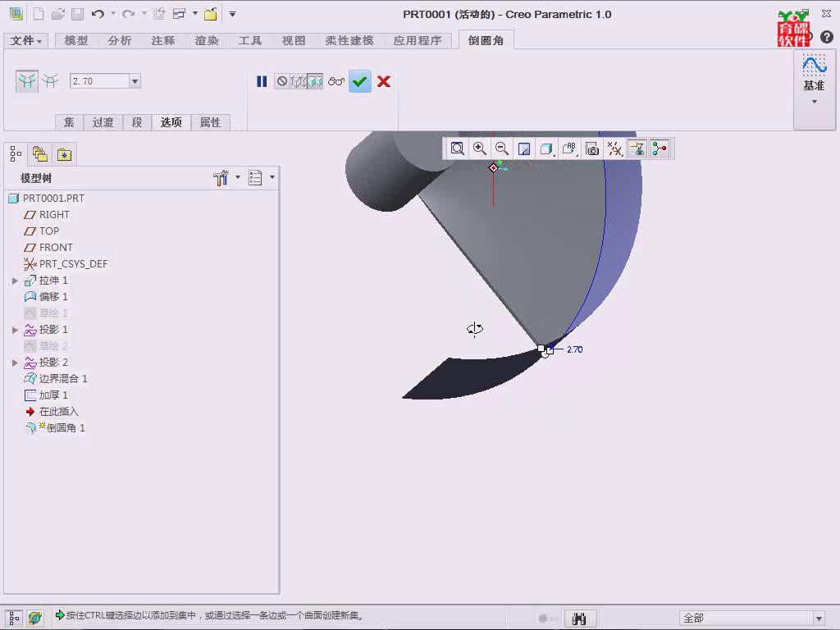Image resolution: width=840 pixels, height=630 pixels.
Task: Open the 集 dashboard panel
Action: (69, 123)
